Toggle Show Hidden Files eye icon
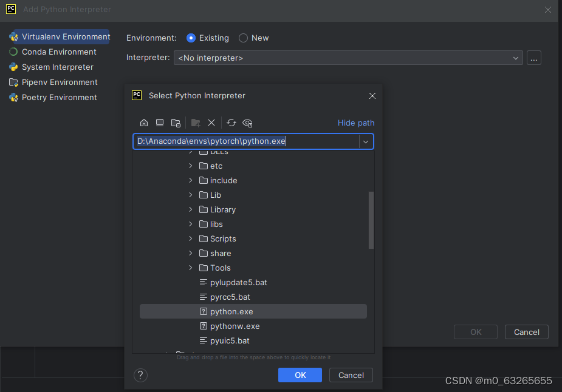This screenshot has width=562, height=392. (x=248, y=123)
